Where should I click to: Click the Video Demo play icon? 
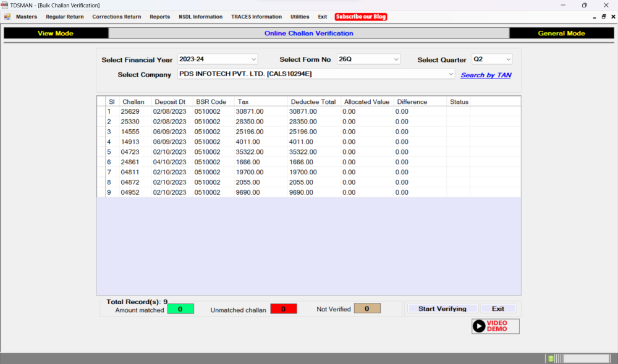coord(479,326)
